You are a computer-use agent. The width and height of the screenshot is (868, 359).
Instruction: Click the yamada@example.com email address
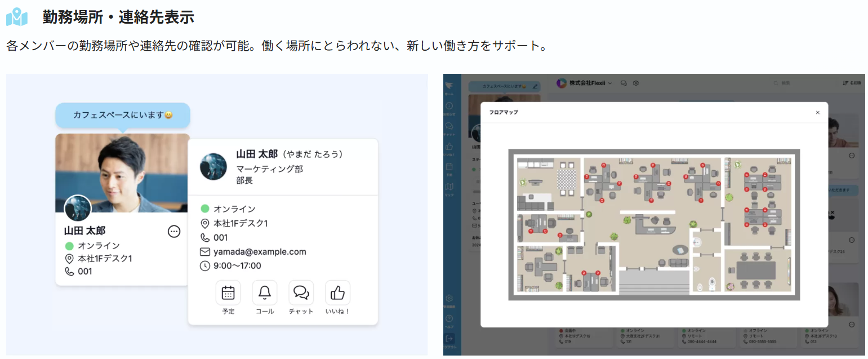click(x=260, y=252)
